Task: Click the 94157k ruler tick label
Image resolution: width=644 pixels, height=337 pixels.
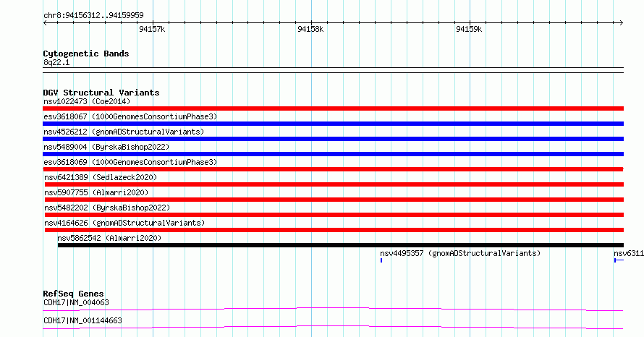Action: click(x=152, y=29)
